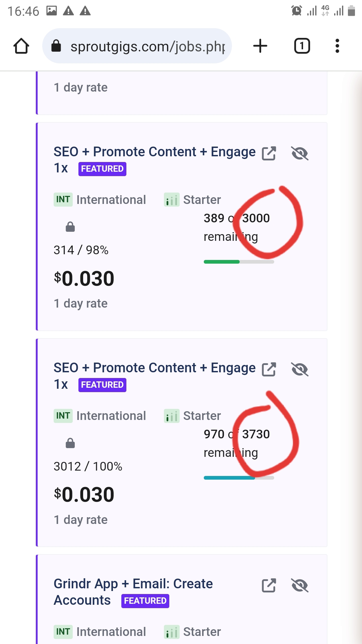362x644 pixels.
Task: Open the Grindr App + Email: Create Accounts job
Action: [x=133, y=584]
